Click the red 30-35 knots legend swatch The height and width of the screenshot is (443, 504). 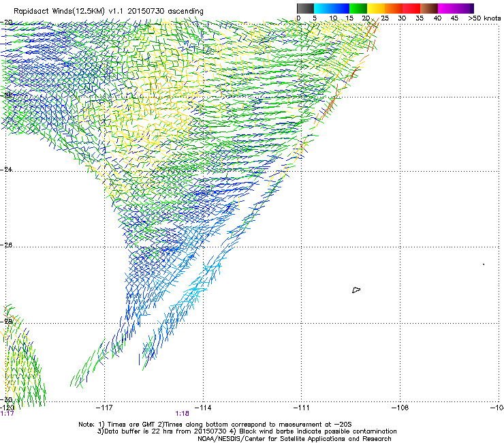tap(411, 8)
